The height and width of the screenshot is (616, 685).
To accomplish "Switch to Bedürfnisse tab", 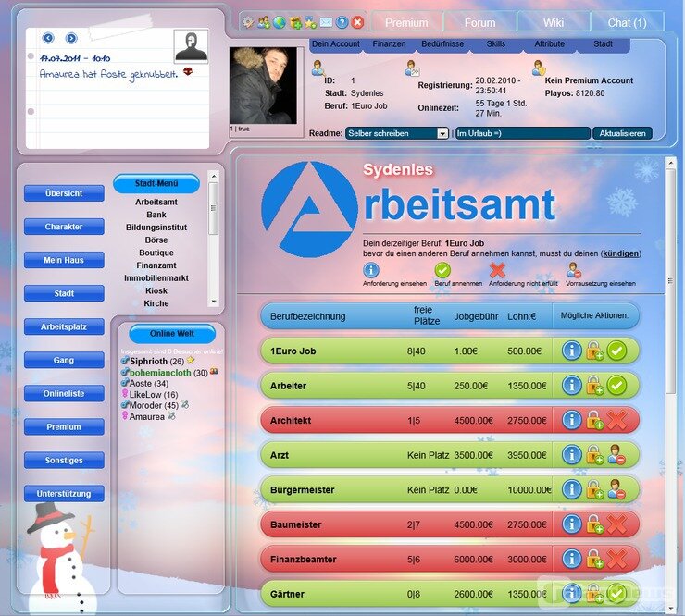I will [442, 44].
